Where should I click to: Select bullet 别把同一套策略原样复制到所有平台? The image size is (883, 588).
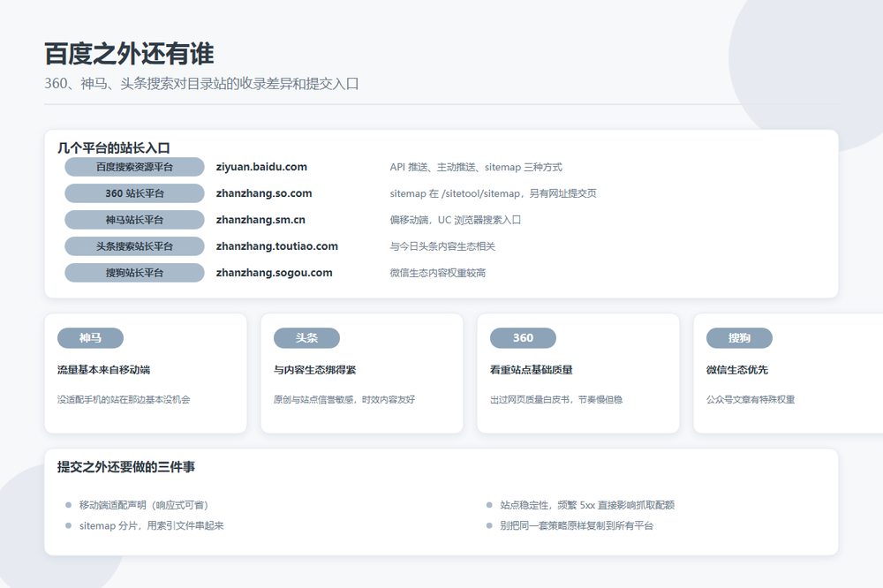[577, 526]
